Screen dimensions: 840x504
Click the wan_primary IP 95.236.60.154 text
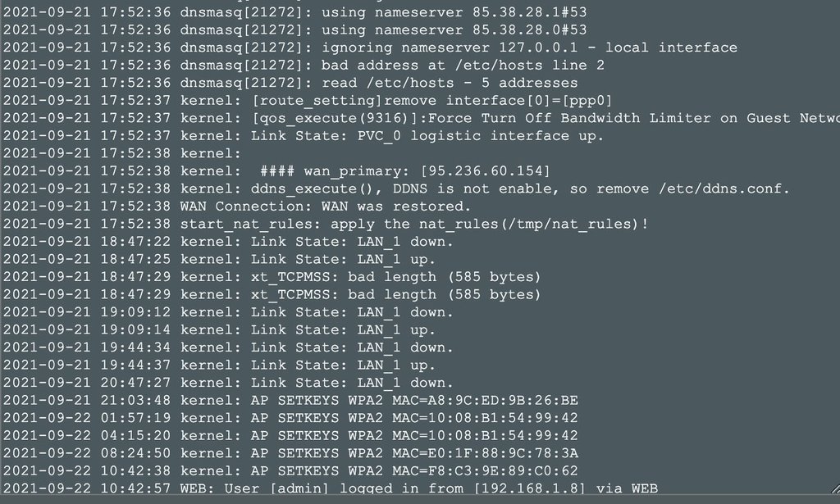click(x=485, y=171)
